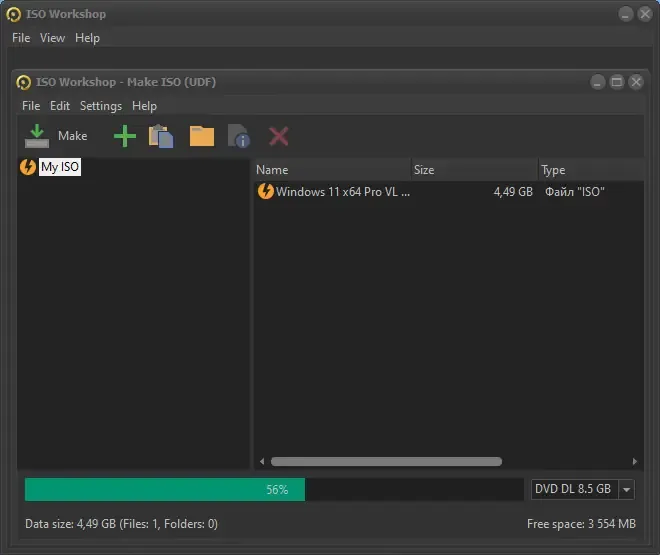The width and height of the screenshot is (660, 555).
Task: Open Help menu in Make ISO window
Action: (x=144, y=106)
